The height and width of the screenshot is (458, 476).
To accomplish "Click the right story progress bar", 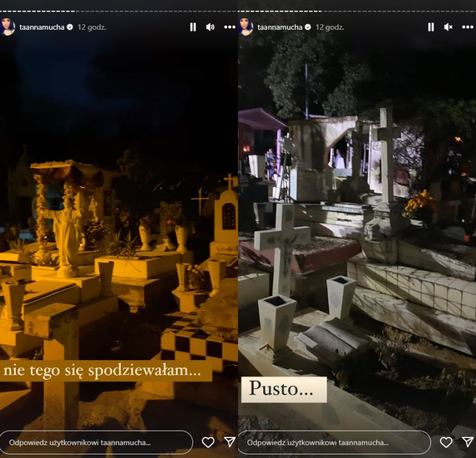I will coord(357,11).
